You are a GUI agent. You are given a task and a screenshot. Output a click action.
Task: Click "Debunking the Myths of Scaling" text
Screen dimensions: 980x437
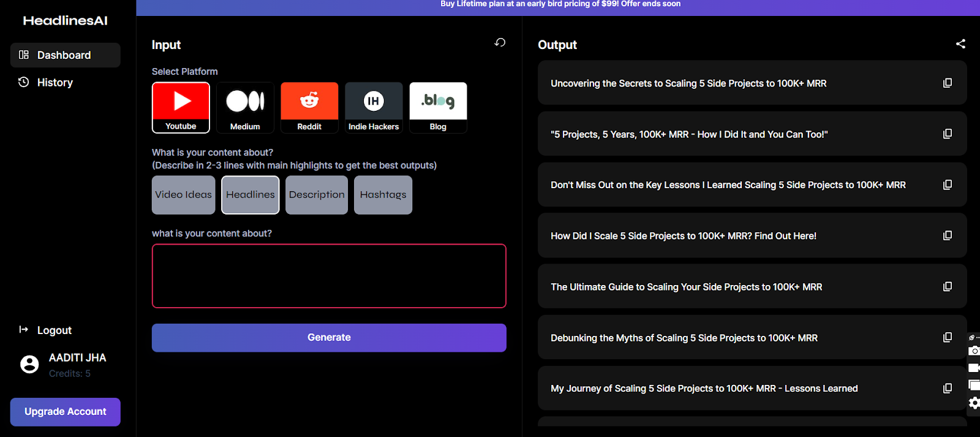(684, 338)
